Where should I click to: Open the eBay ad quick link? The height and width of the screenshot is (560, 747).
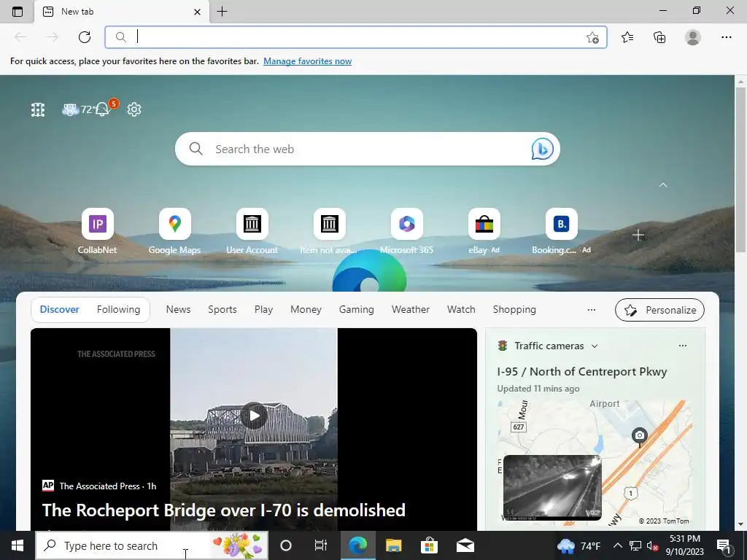click(484, 231)
